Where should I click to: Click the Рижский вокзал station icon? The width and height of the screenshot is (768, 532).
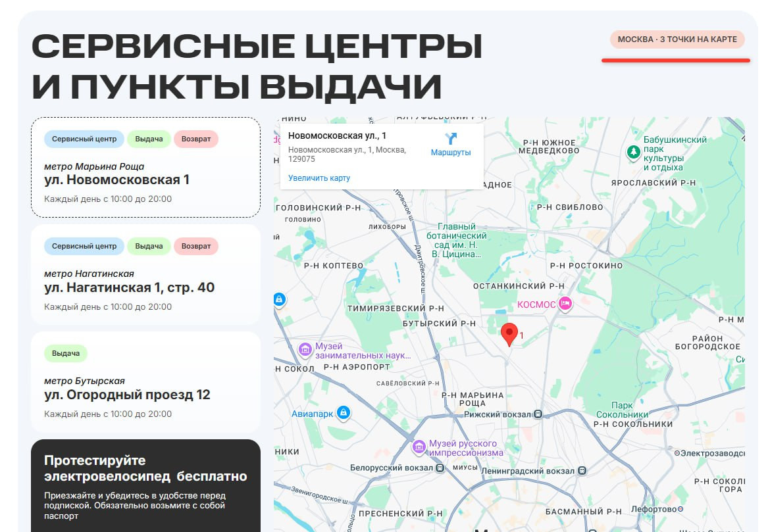(x=538, y=414)
